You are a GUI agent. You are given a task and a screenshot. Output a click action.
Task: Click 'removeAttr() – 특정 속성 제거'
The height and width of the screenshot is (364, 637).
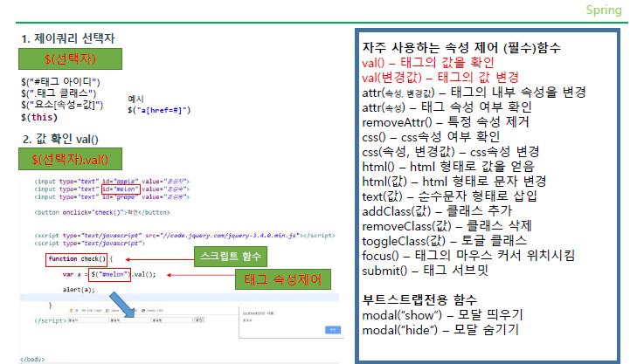[446, 121]
